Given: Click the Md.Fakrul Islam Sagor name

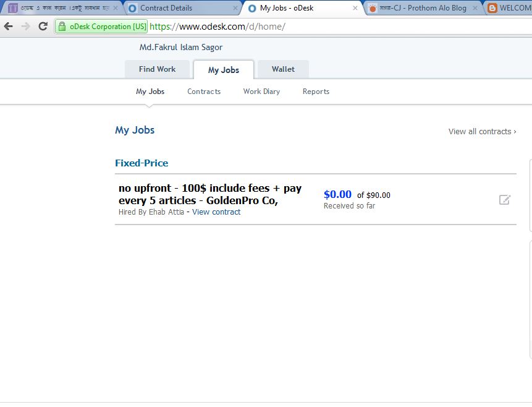Looking at the screenshot, I should tap(181, 47).
